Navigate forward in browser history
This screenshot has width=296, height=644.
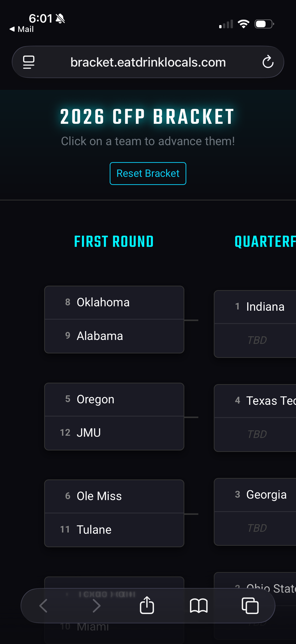click(x=96, y=605)
